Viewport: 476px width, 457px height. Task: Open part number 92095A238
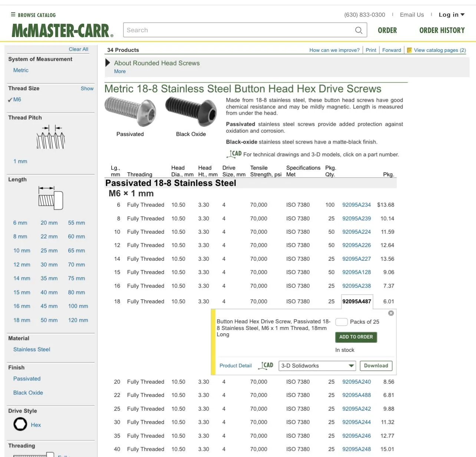357,286
